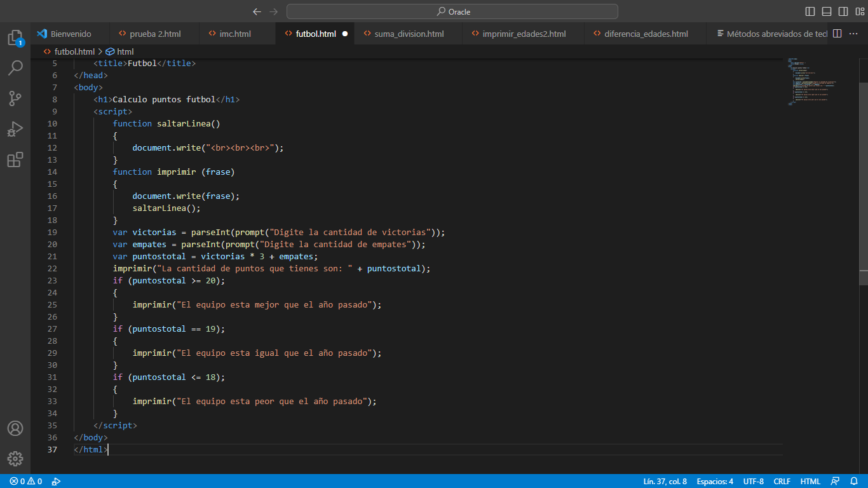Open the Search view in activity bar
This screenshot has height=488, width=868.
[15, 67]
